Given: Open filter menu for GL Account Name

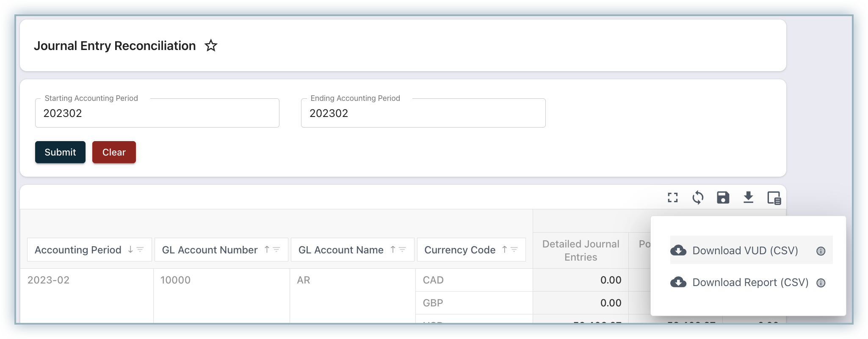Looking at the screenshot, I should (x=403, y=250).
